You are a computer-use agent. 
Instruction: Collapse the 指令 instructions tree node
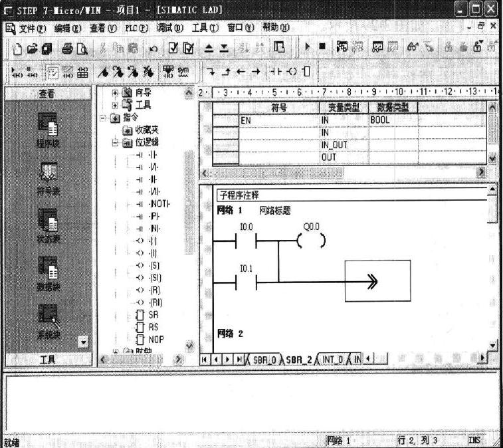[102, 118]
